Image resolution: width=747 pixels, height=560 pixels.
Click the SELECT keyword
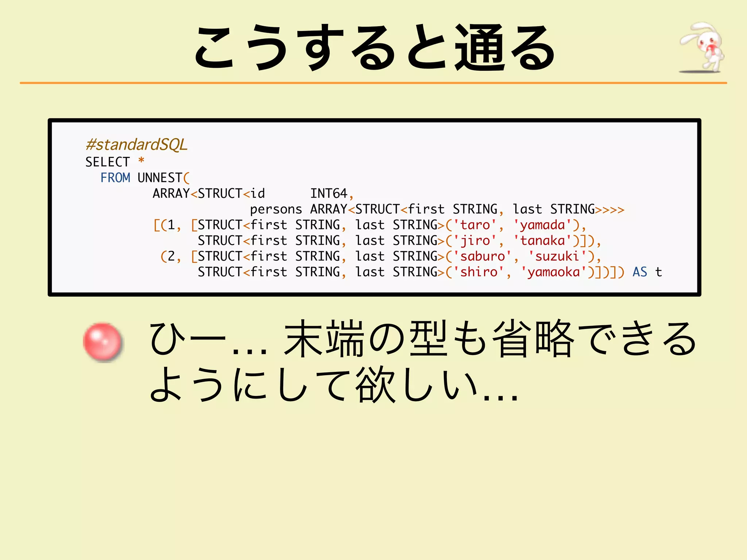pyautogui.click(x=107, y=162)
